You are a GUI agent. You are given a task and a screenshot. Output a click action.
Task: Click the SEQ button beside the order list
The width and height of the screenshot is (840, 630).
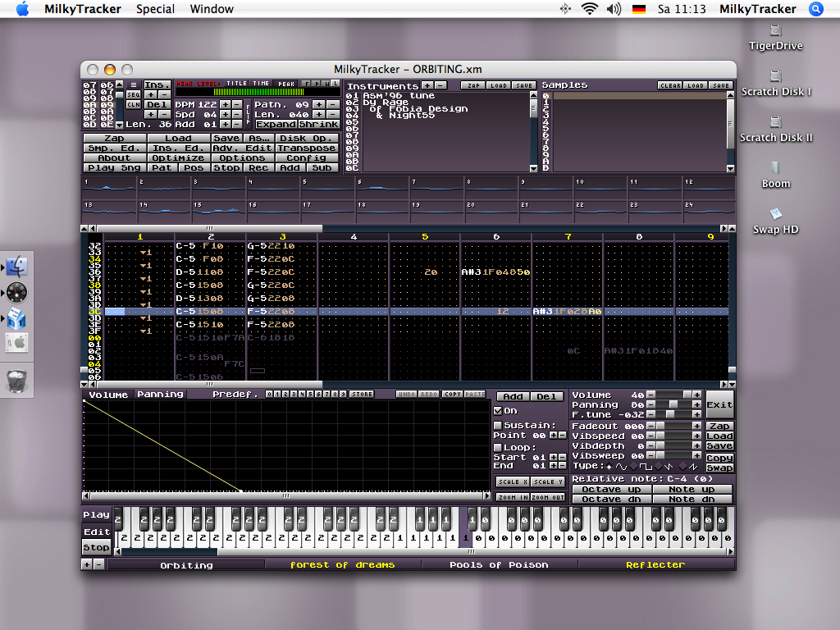(134, 95)
